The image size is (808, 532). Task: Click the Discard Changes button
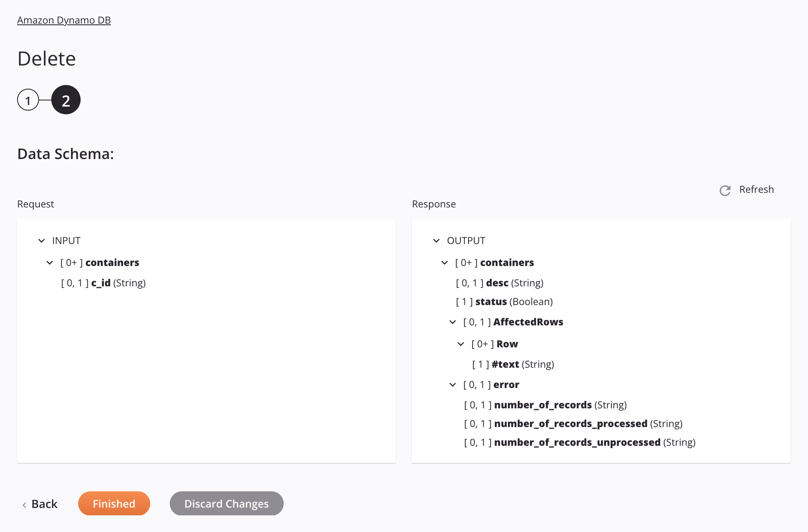pyautogui.click(x=227, y=503)
